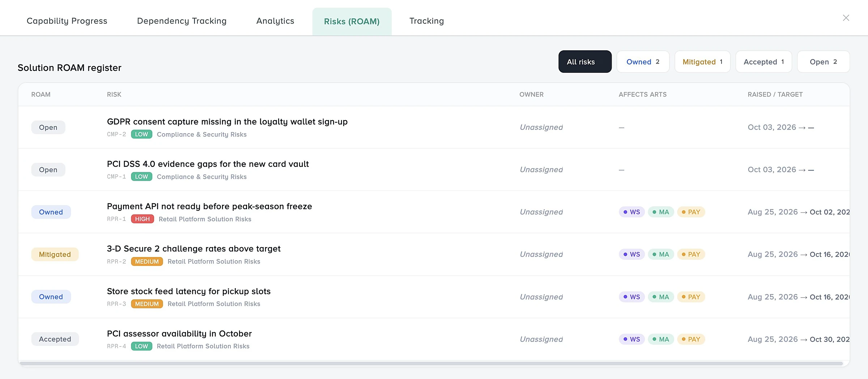Viewport: 868px width, 379px height.
Task: Click the RISK column header
Action: 114,94
